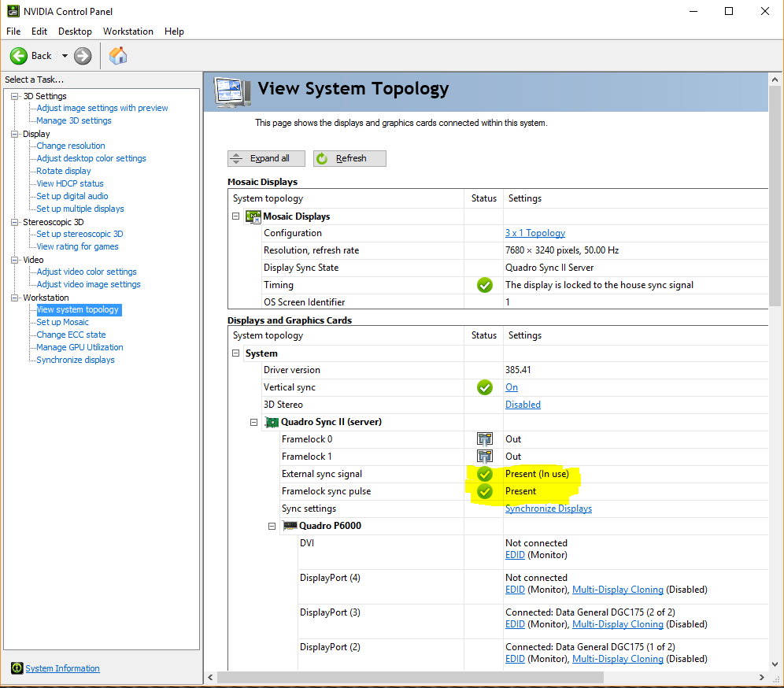Open the Back history dropdown arrow
This screenshot has height=688, width=784.
pos(65,56)
